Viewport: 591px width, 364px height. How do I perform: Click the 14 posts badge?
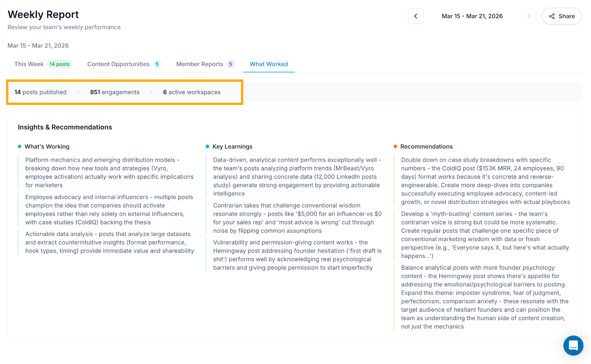pos(59,64)
